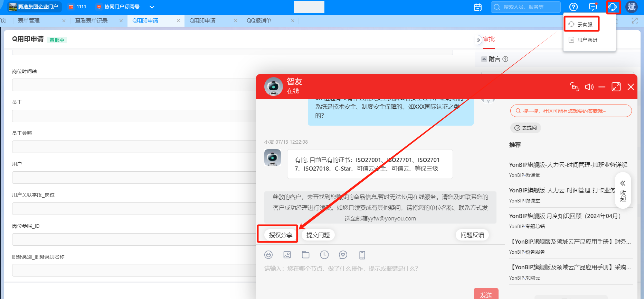Click the 审批中 status tag
Image resolution: width=644 pixels, height=299 pixels.
(x=57, y=40)
